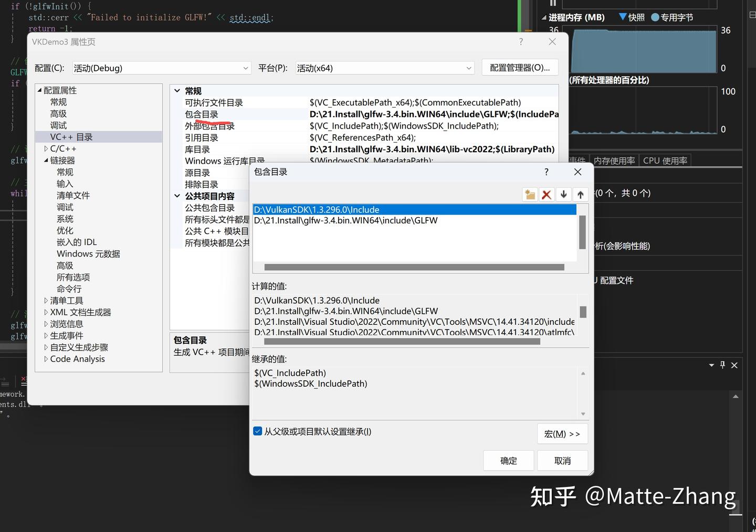
Task: Move the selected include path up
Action: (x=580, y=194)
